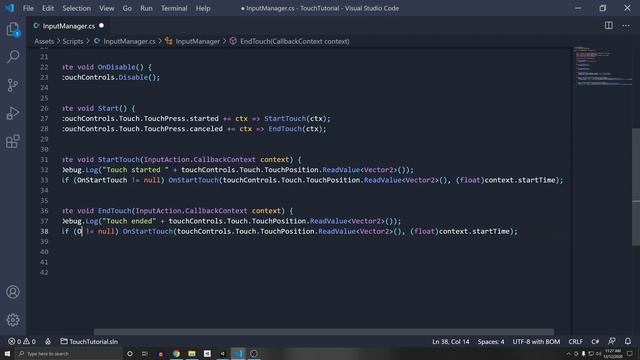Open Windows Start menu

click(7, 353)
